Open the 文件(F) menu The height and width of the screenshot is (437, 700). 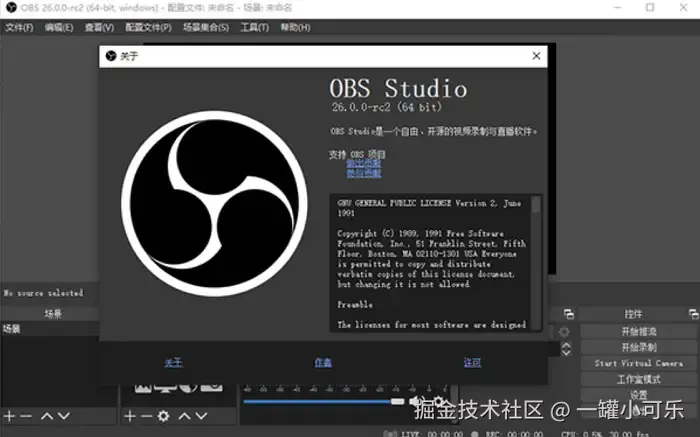point(19,28)
